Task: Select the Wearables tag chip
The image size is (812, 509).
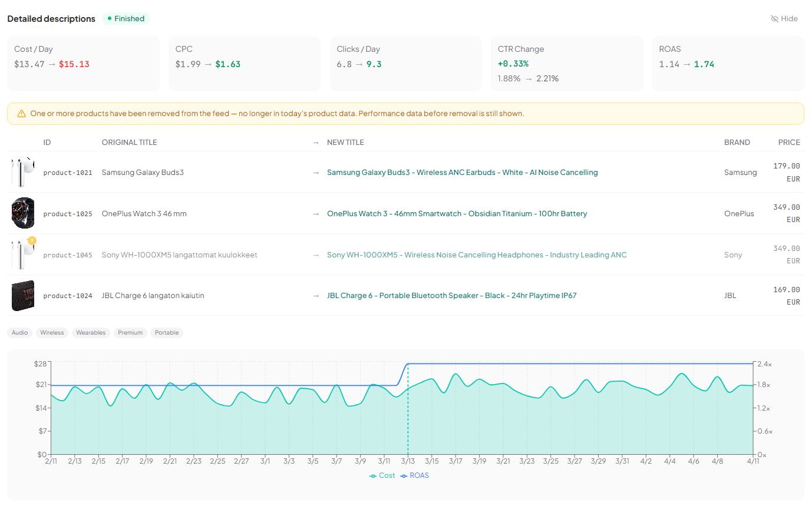Action: [x=91, y=332]
